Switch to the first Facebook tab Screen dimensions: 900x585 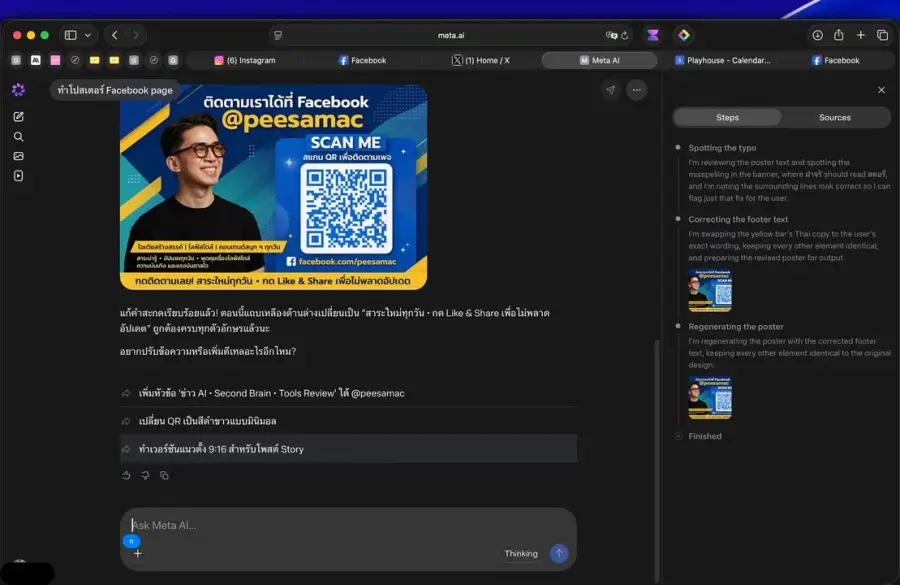tap(362, 60)
